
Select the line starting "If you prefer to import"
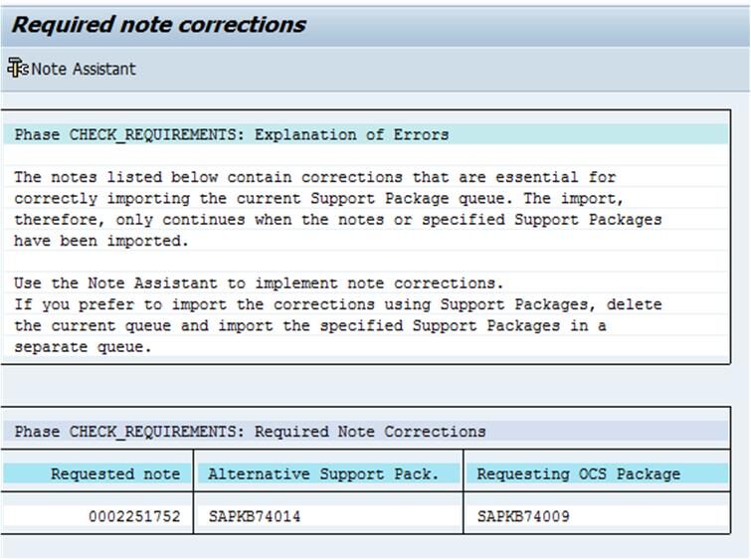point(336,304)
